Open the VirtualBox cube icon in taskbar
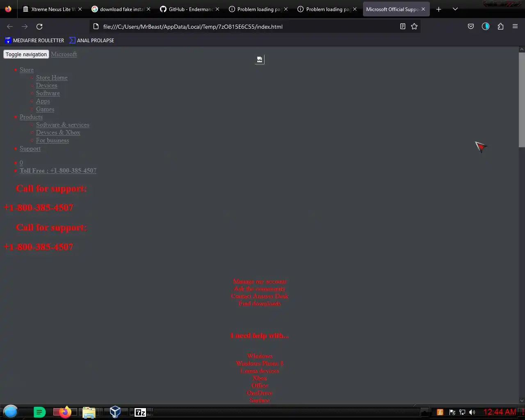Image resolution: width=525 pixels, height=420 pixels. click(115, 412)
